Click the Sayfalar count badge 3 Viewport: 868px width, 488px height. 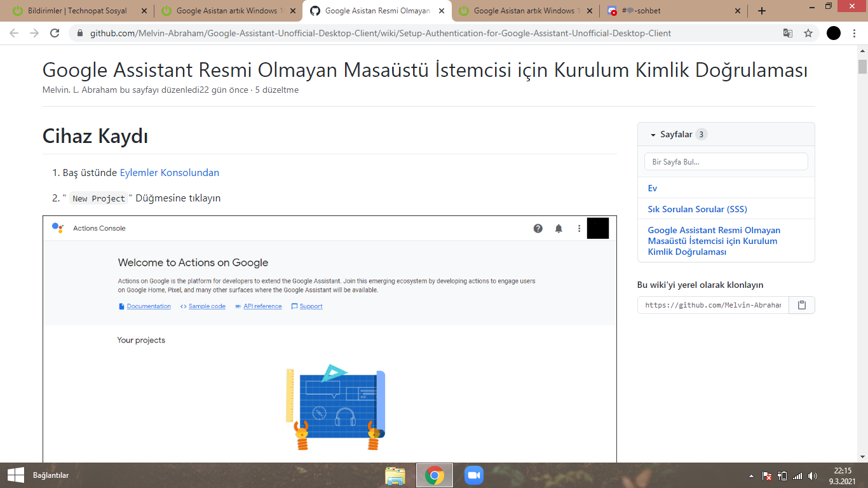[701, 134]
